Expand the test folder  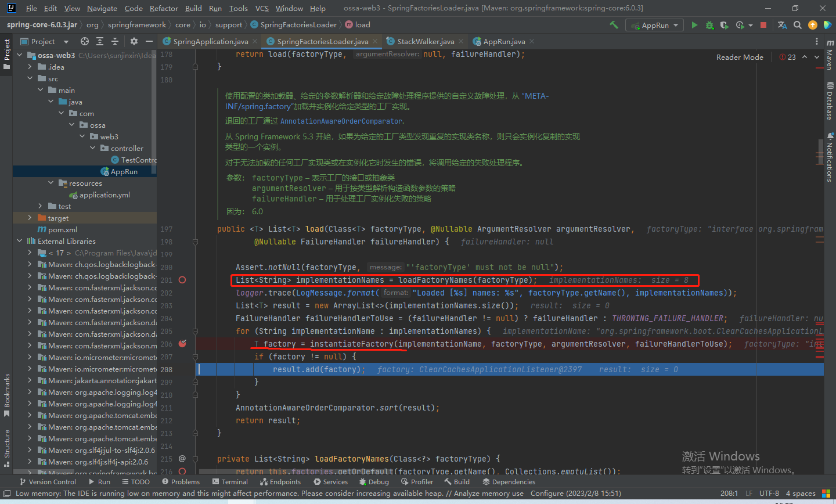(x=41, y=206)
